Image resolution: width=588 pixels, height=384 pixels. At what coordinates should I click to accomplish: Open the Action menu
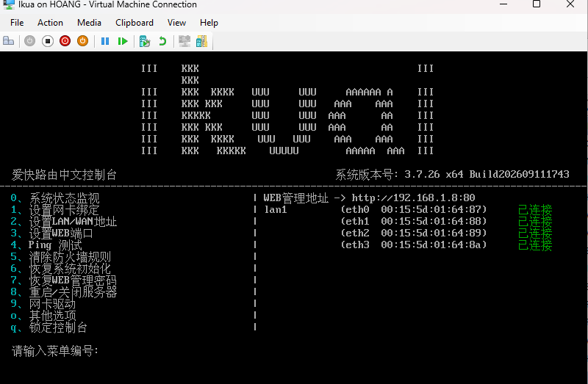coord(50,23)
